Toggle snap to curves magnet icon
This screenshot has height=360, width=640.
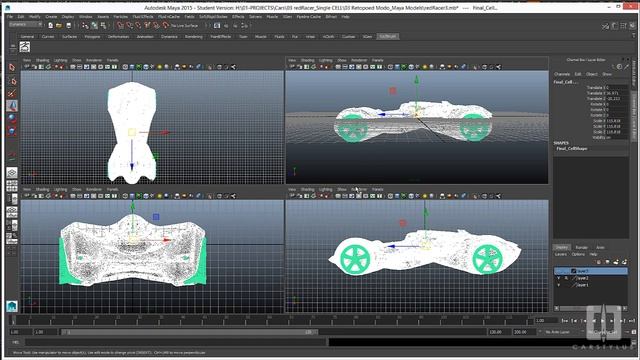(x=129, y=25)
